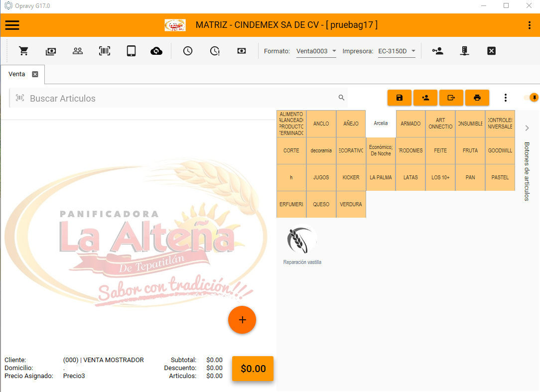Select the Económico De Noche category

click(381, 150)
